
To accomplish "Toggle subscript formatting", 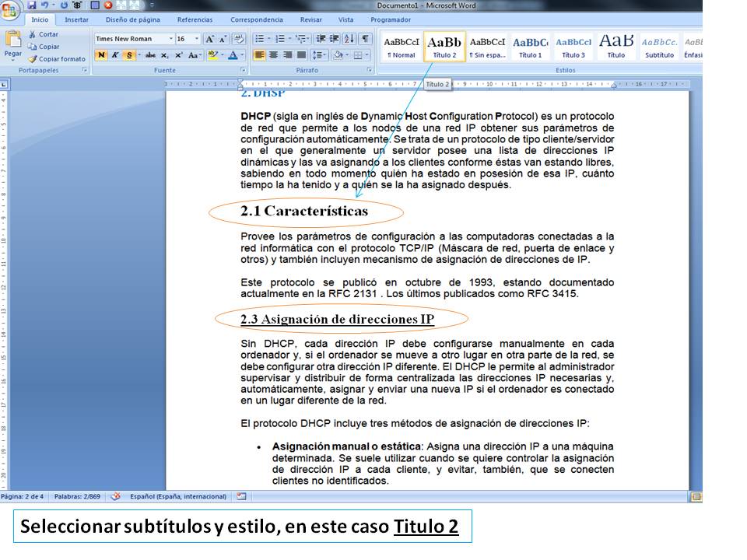I will click(x=164, y=55).
